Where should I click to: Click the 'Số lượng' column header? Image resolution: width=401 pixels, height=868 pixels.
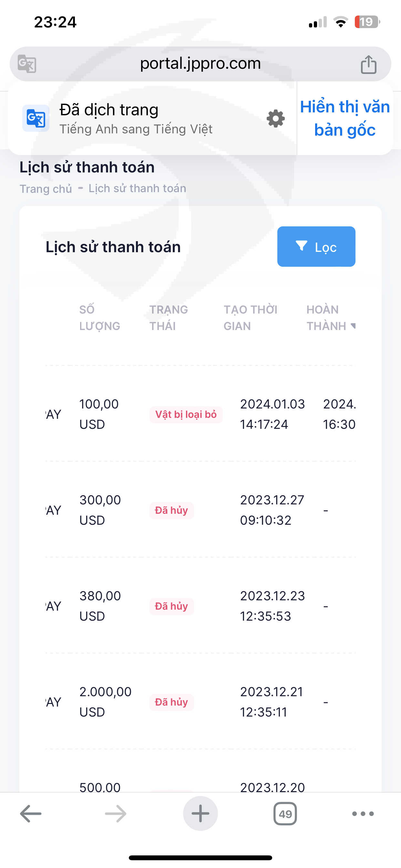click(x=99, y=318)
